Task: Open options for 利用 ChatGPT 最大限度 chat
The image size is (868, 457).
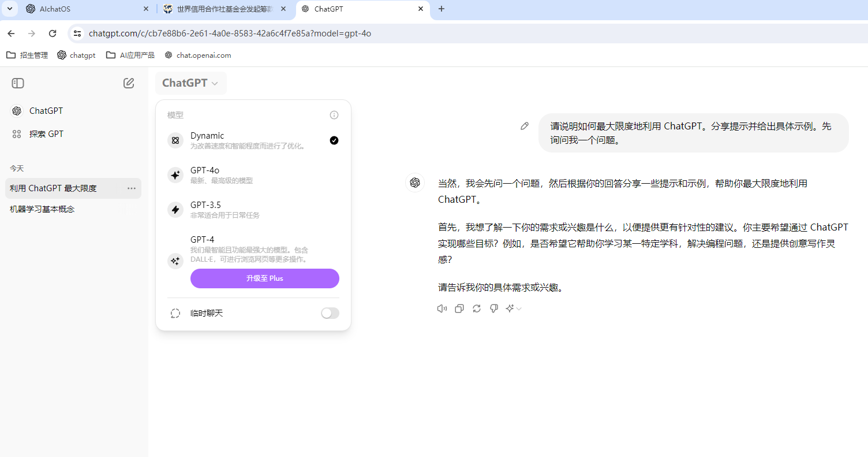Action: coord(132,188)
